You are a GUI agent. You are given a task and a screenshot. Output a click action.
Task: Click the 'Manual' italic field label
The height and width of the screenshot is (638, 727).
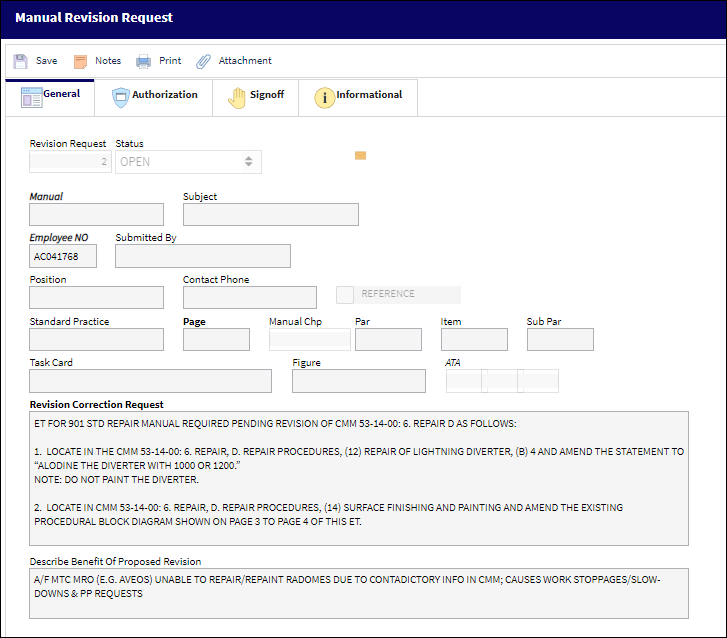(x=46, y=196)
